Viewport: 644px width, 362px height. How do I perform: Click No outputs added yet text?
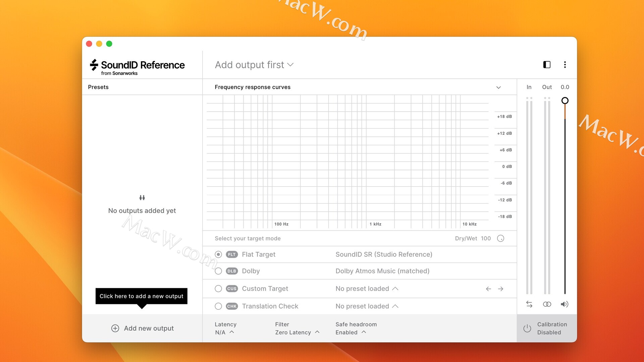click(142, 211)
